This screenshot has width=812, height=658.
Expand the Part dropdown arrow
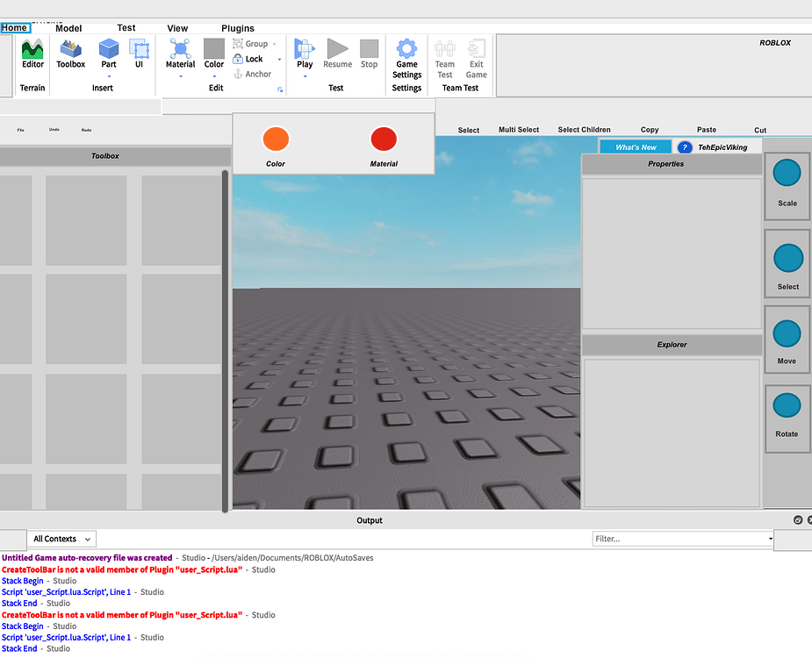[109, 76]
